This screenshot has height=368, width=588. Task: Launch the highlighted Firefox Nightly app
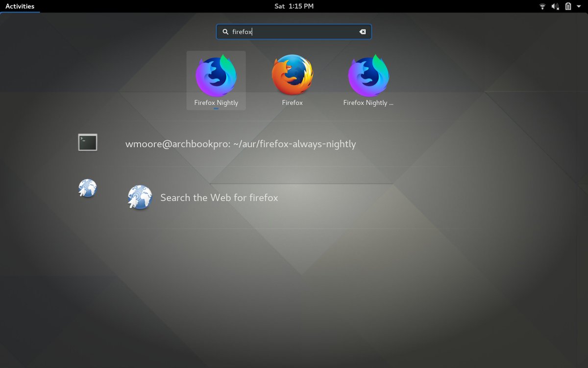click(x=216, y=80)
